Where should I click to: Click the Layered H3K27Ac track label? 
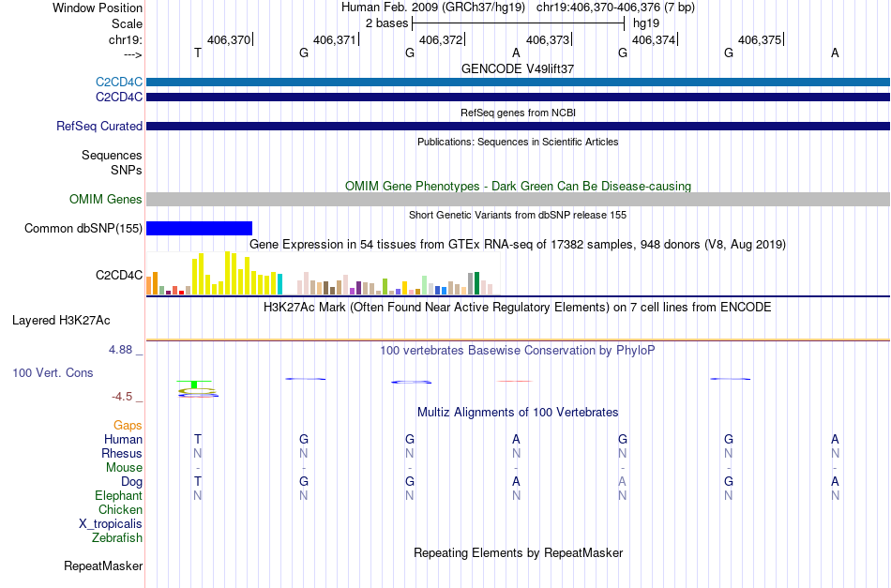[61, 321]
